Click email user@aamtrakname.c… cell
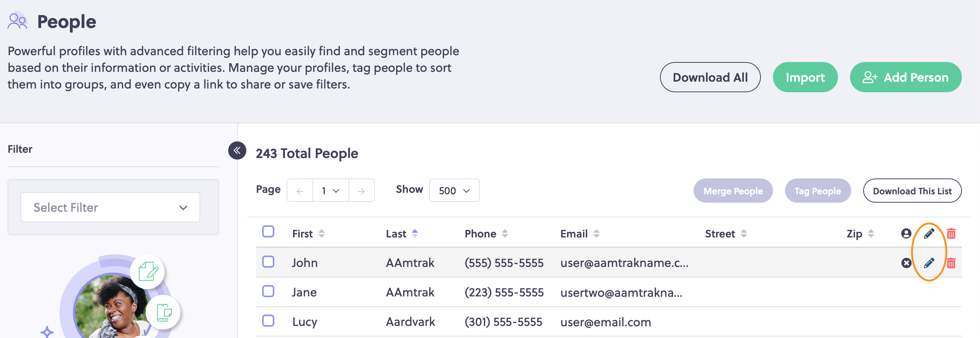The width and height of the screenshot is (980, 338). [624, 263]
